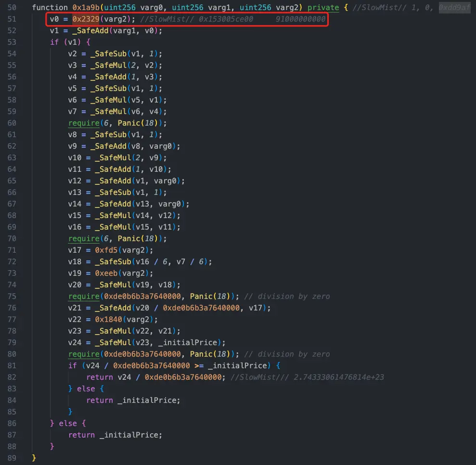Click line number 51 in the gutter
476x465 pixels.
click(x=12, y=19)
